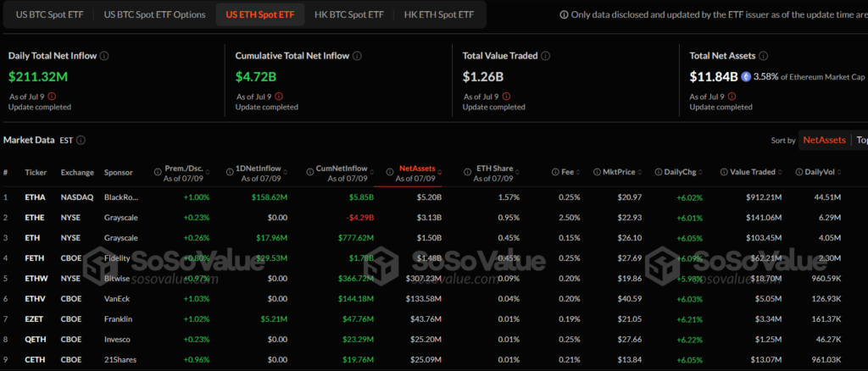The width and height of the screenshot is (868, 371).
Task: Click info icon next to Market Data EST
Action: (81, 140)
